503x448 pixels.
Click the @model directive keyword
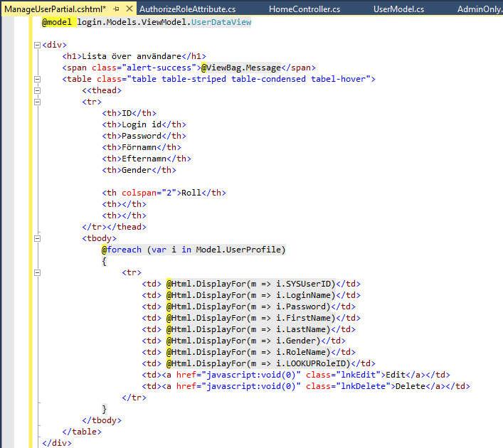57,22
